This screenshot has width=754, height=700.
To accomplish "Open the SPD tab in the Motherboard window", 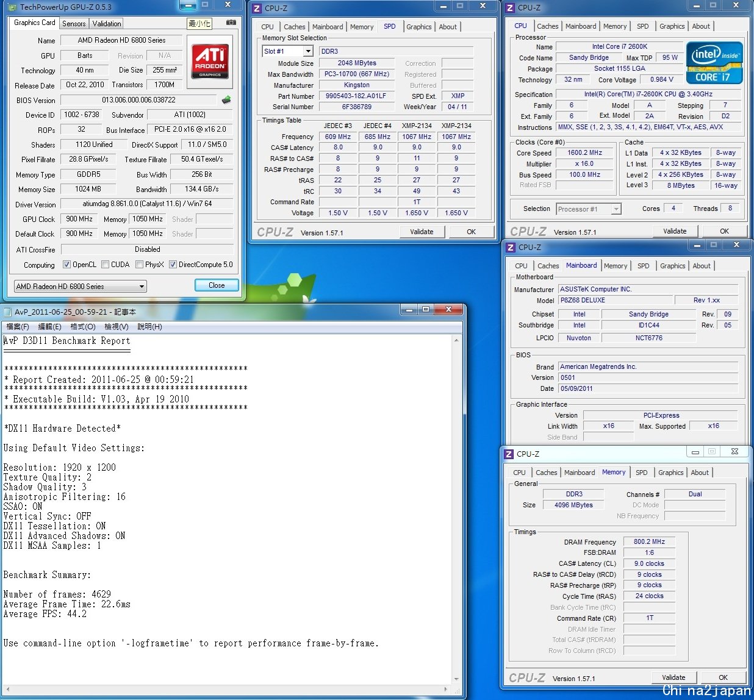I will (x=644, y=266).
